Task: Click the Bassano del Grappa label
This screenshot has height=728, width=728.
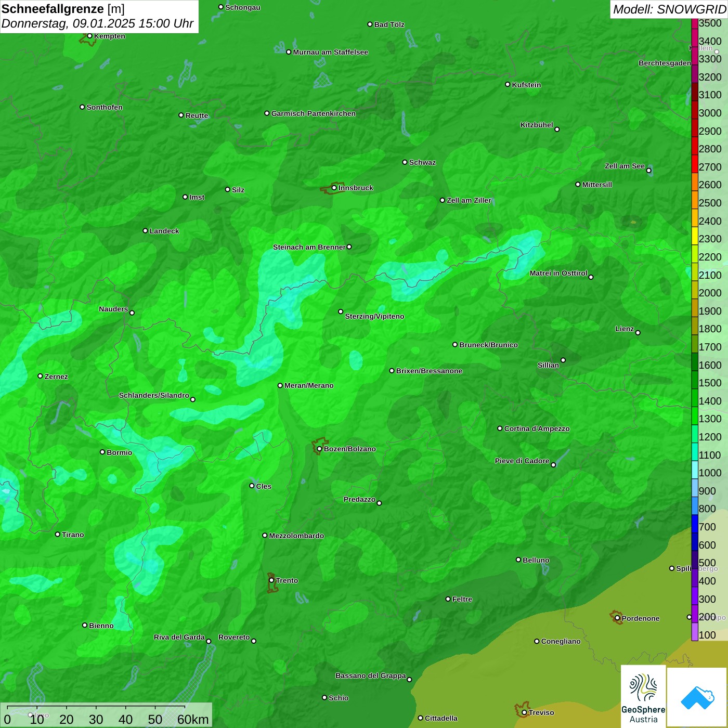Action: coord(371,675)
